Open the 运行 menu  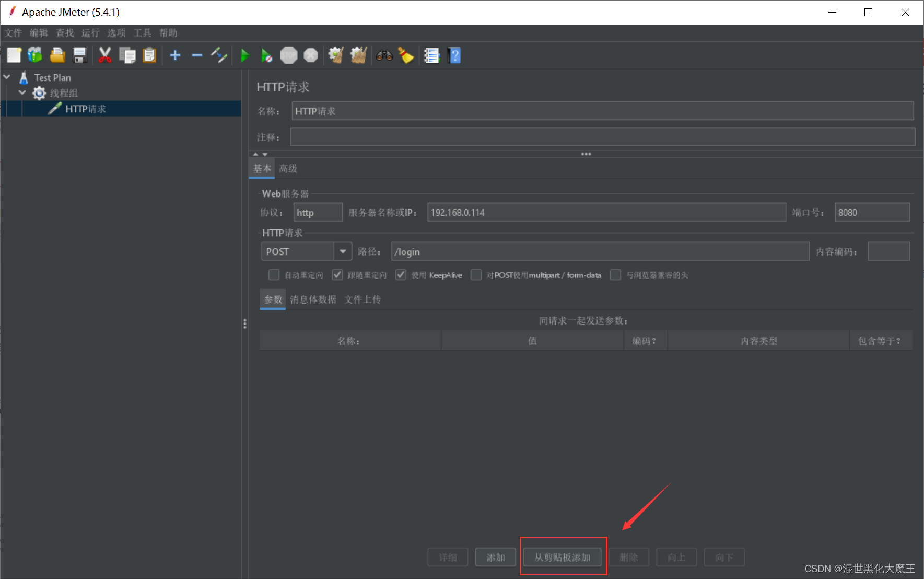click(90, 33)
